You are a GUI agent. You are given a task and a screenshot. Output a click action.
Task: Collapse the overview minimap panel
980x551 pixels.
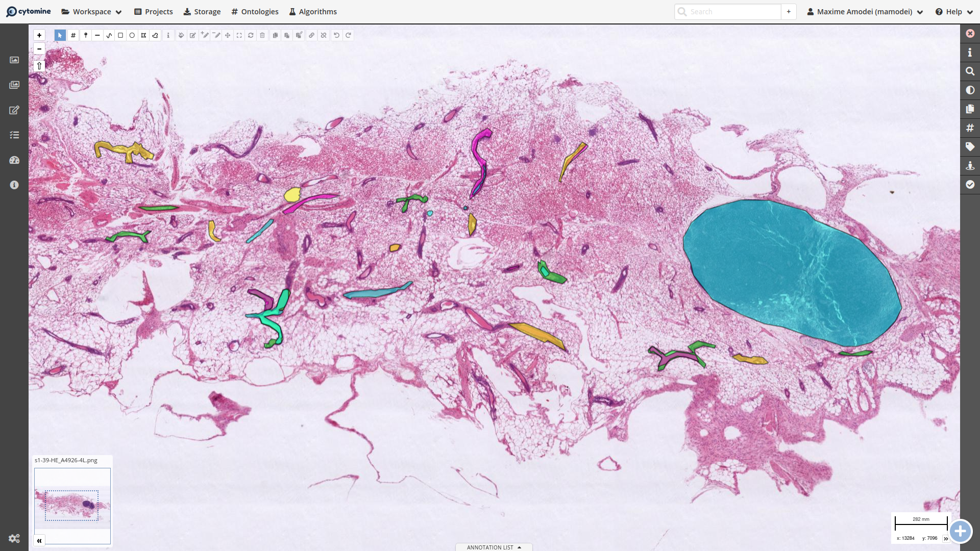pyautogui.click(x=39, y=541)
